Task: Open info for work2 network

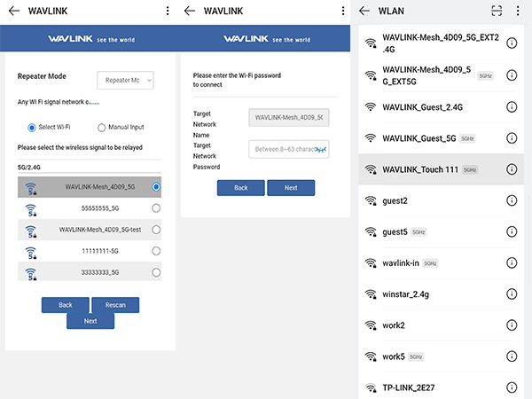Action: tap(512, 325)
